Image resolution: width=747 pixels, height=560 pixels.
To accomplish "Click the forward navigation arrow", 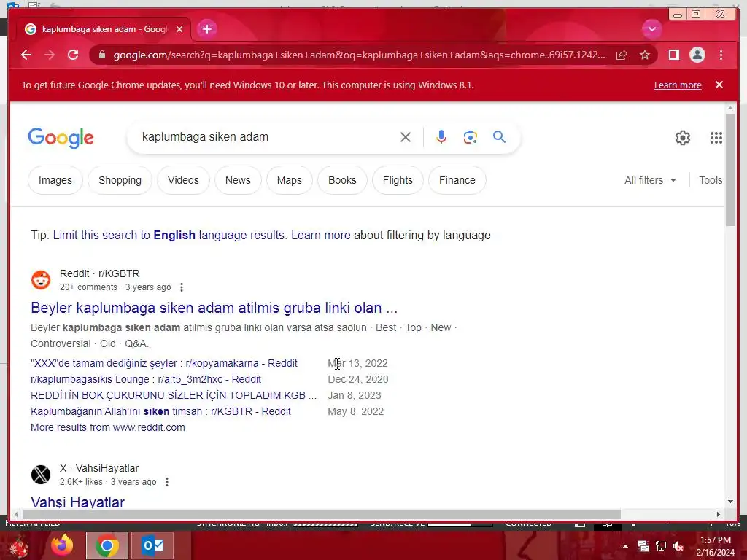I will pos(50,55).
